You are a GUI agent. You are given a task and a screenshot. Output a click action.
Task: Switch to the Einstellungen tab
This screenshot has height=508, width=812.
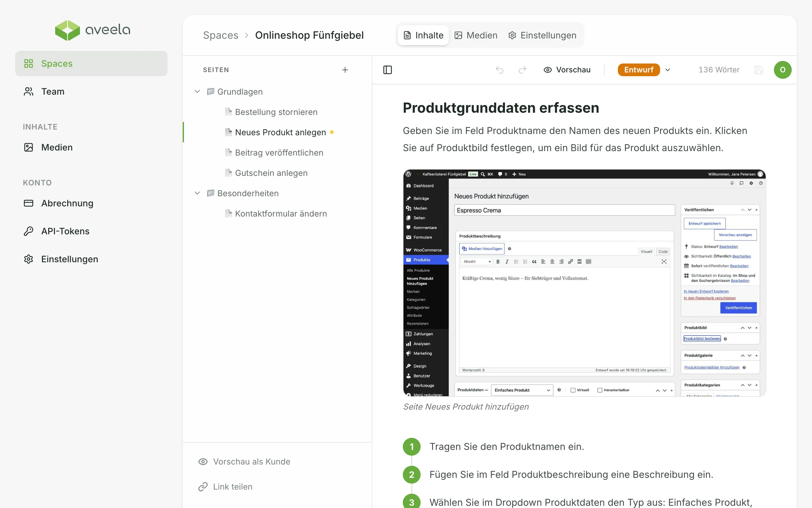coord(542,35)
